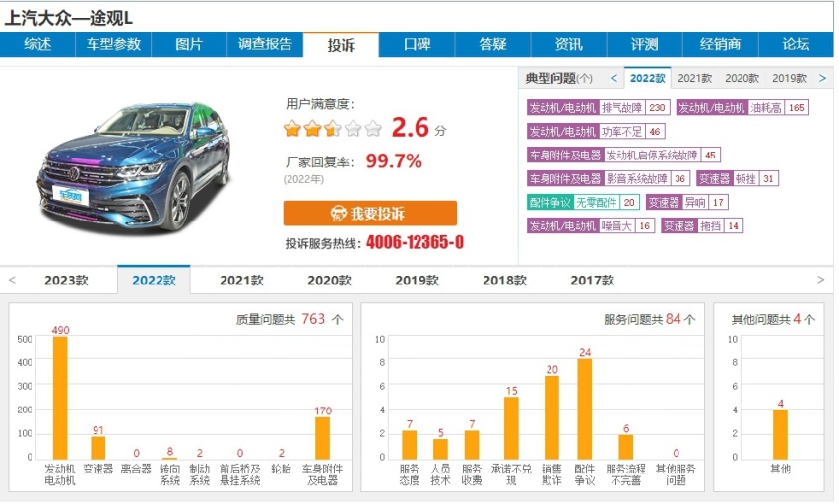
Task: Click the 4006-12365-0 hotline number
Action: 415,243
